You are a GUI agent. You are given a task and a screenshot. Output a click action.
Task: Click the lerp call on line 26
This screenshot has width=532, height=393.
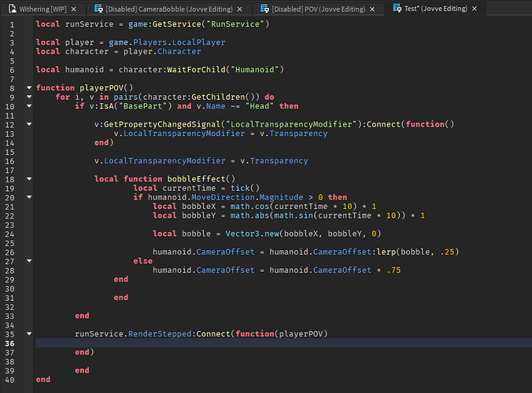386,252
